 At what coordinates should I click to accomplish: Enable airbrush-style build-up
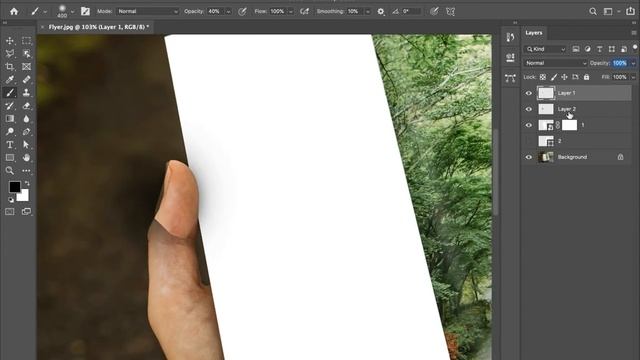pyautogui.click(x=304, y=11)
